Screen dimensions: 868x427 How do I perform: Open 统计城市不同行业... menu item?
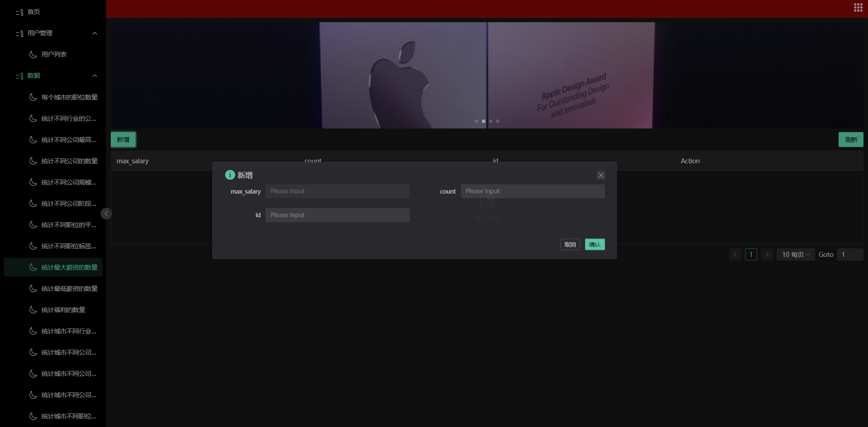(x=53, y=331)
